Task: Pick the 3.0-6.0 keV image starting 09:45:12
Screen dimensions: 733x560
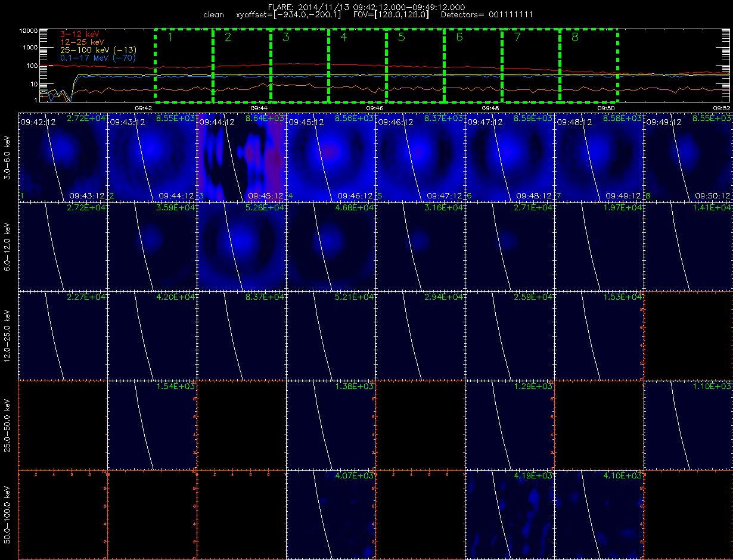Action: [x=331, y=157]
